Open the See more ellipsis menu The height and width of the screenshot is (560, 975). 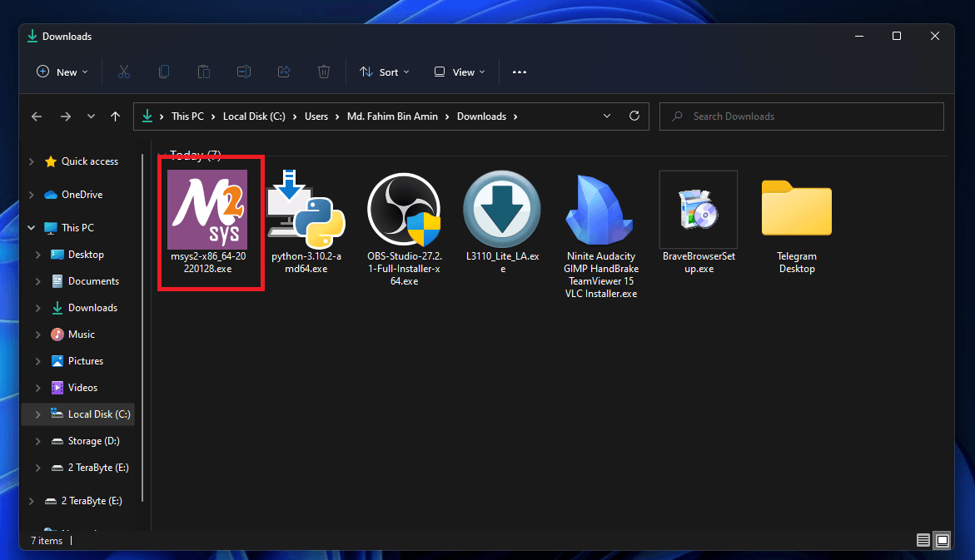520,72
